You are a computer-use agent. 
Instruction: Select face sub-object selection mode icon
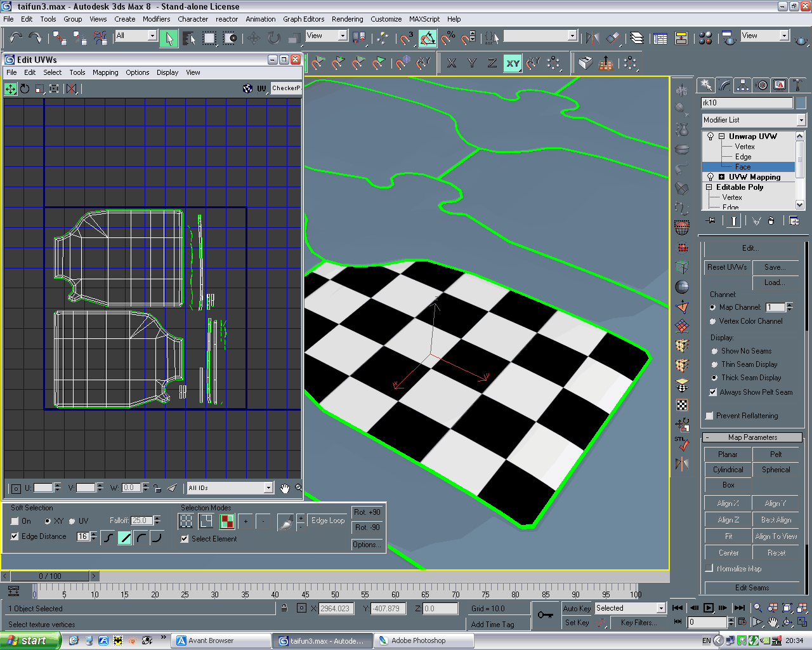226,521
